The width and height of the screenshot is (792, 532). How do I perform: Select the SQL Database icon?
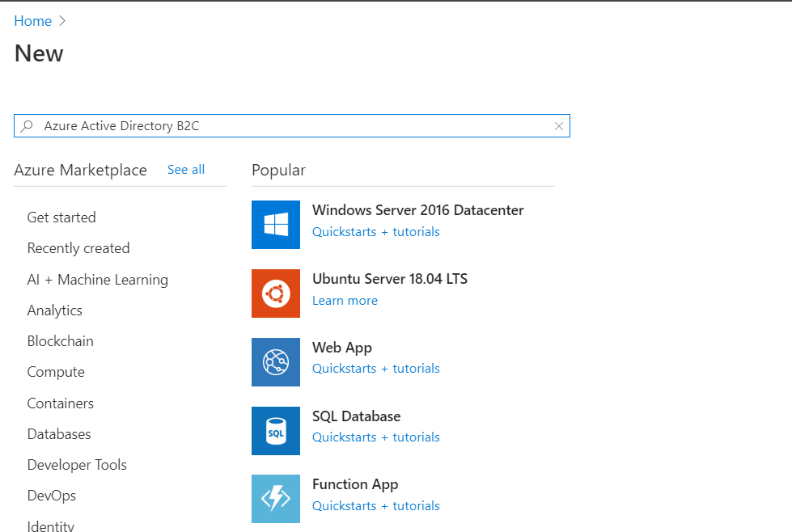click(276, 431)
